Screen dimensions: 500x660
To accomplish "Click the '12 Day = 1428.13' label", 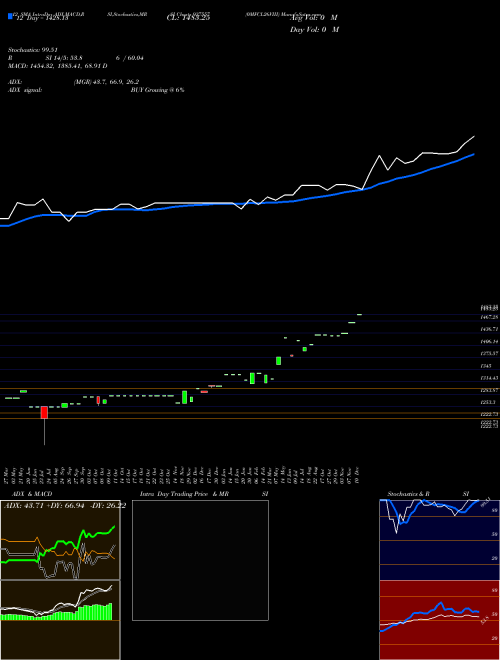I will click(41, 18).
